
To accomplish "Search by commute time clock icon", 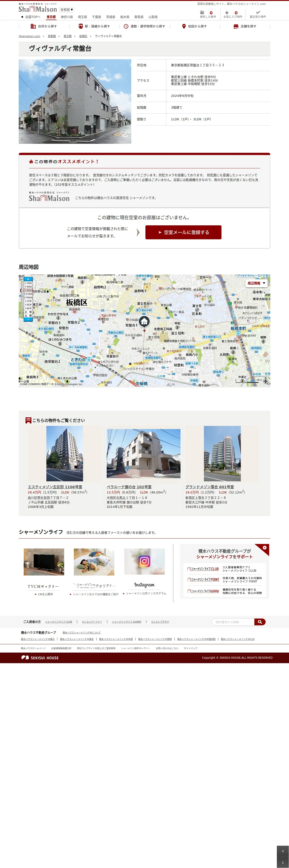I will [126, 26].
